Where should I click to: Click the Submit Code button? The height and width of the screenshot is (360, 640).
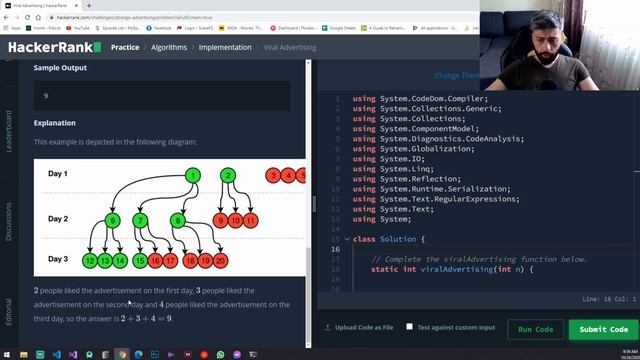click(x=604, y=329)
